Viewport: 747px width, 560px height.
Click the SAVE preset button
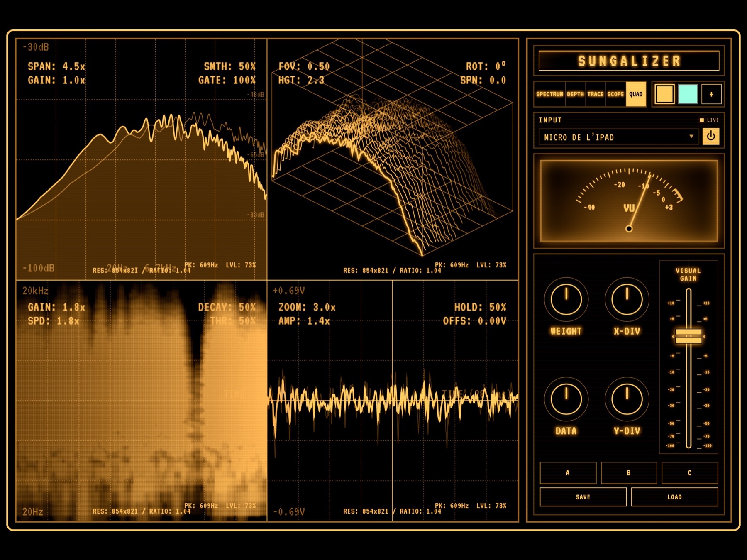(x=583, y=497)
